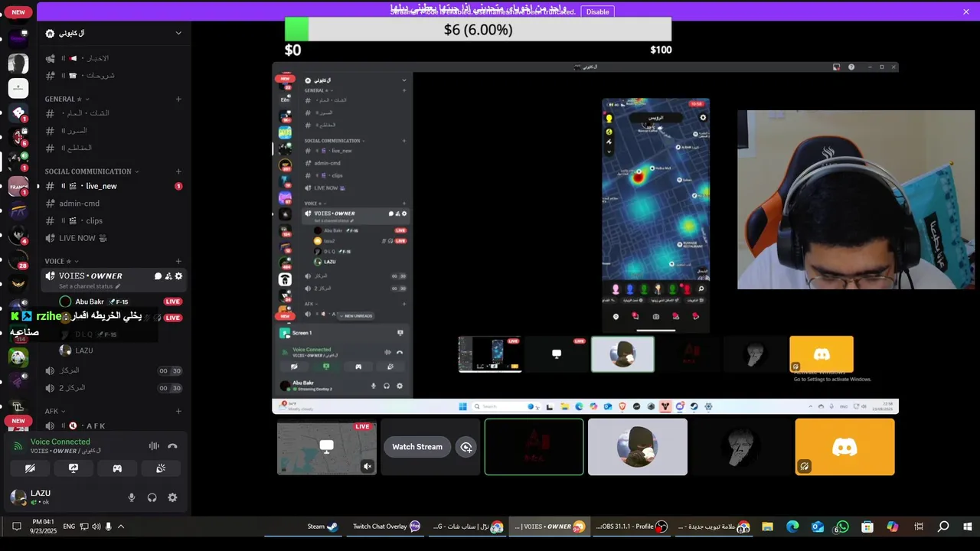980x551 pixels.
Task: Unmute the live stream preview speaker icon
Action: pyautogui.click(x=367, y=466)
